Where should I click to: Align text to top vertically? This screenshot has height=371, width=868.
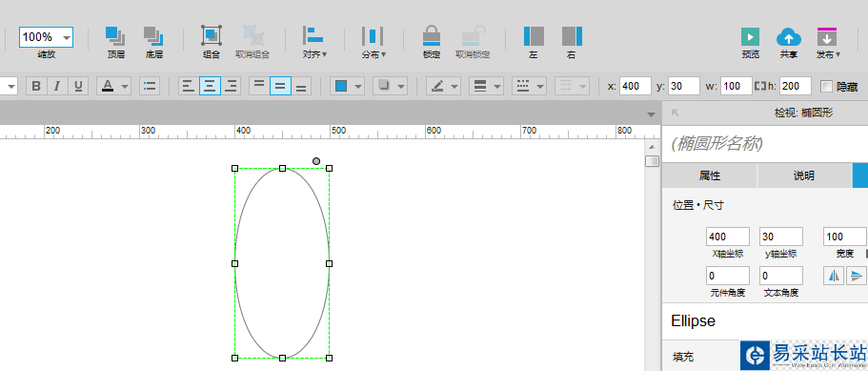[259, 86]
